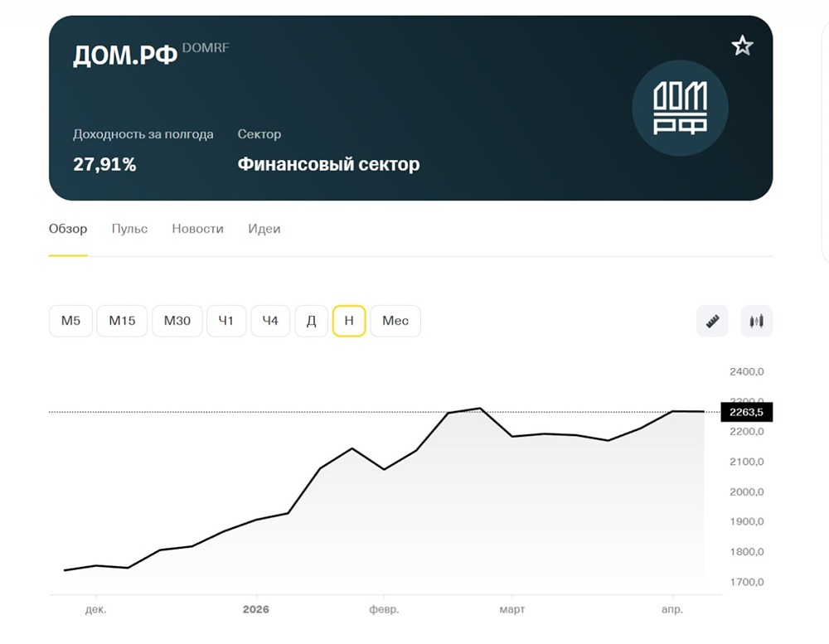Select the М5 five-minute timeframe
The image size is (829, 644).
[70, 320]
